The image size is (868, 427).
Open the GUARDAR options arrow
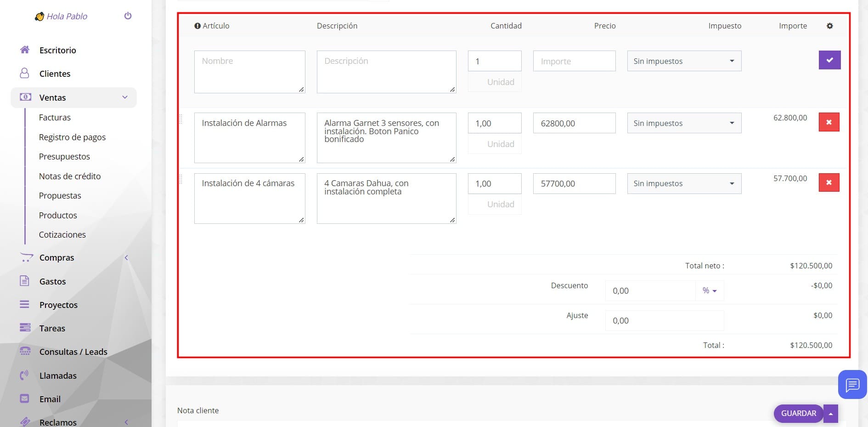click(830, 414)
